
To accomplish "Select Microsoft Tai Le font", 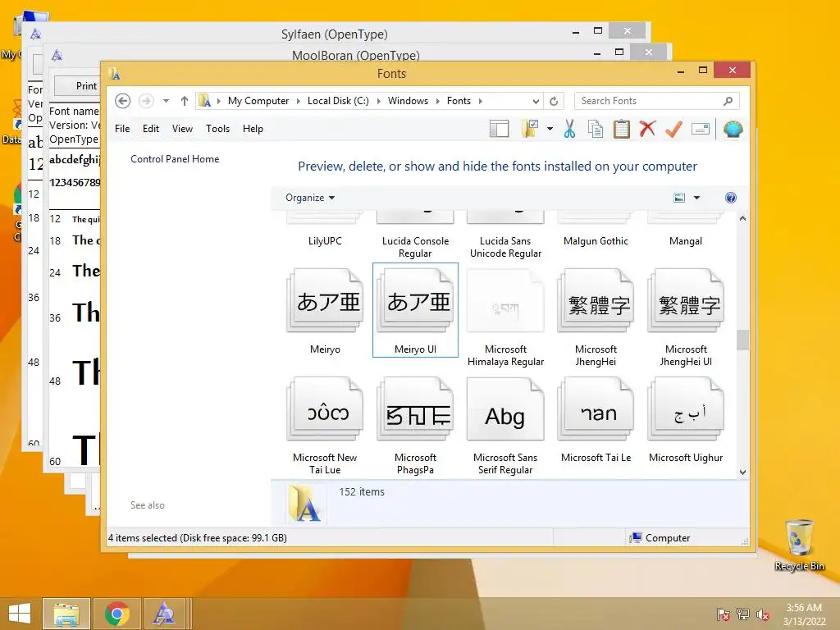I will [596, 420].
